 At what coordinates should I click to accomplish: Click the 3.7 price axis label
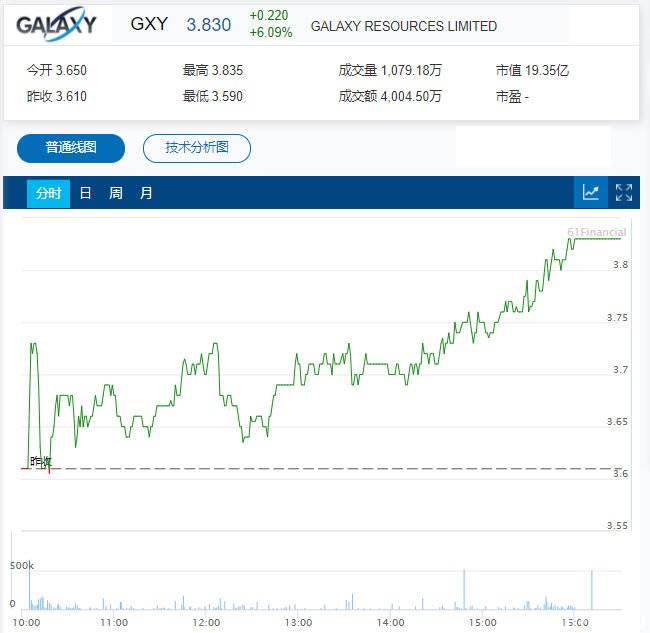pyautogui.click(x=621, y=369)
